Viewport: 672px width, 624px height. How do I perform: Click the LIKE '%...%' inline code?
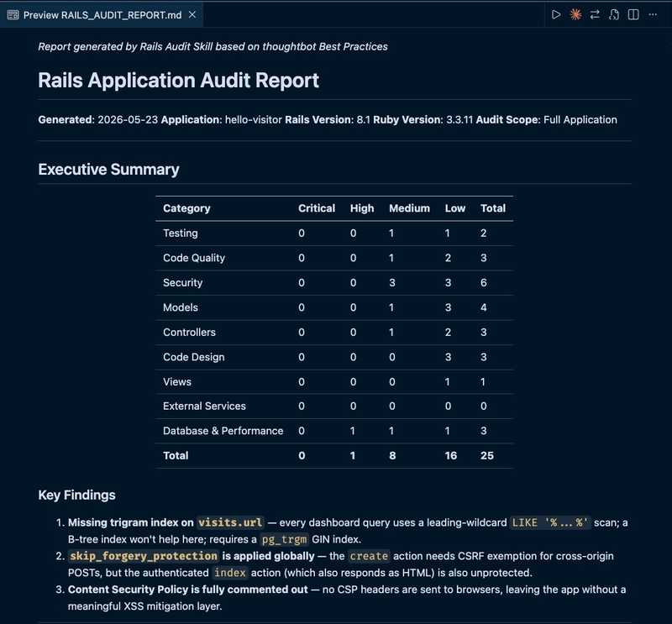coord(550,522)
